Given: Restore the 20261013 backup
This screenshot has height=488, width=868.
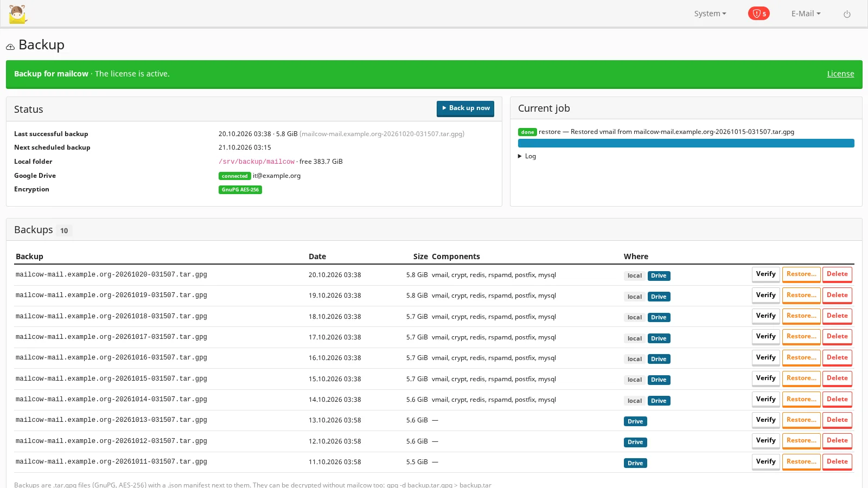Looking at the screenshot, I should tap(801, 420).
